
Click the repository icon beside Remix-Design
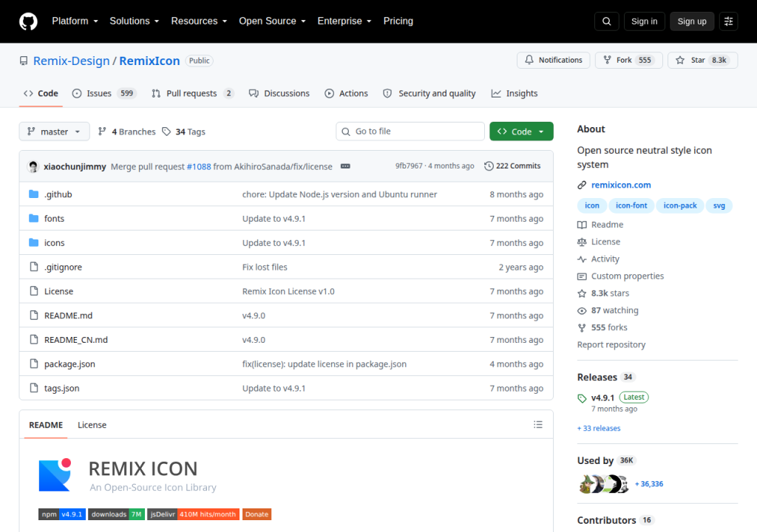pos(23,61)
